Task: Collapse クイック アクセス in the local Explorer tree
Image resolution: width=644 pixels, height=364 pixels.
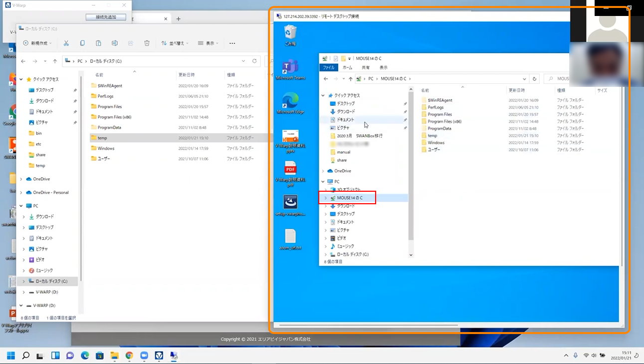Action: 21,79
